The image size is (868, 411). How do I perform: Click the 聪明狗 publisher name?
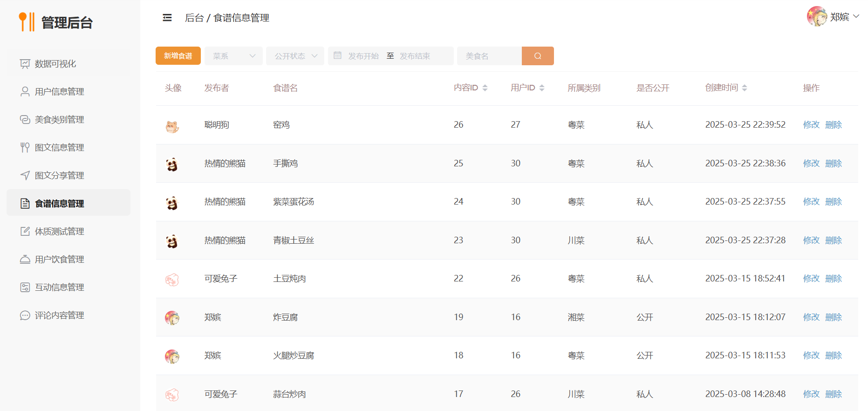coord(217,125)
